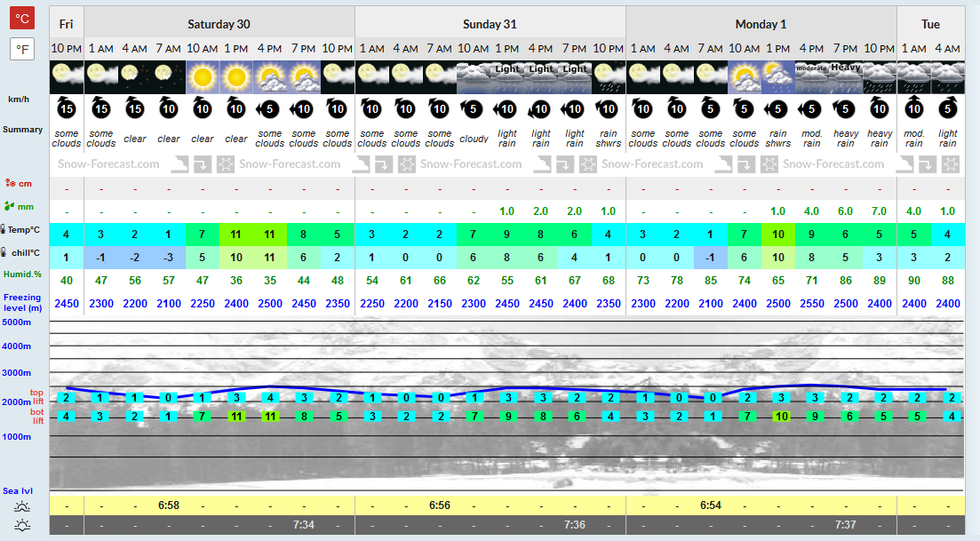Select the Sunday 31 day header
This screenshot has width=980, height=541.
point(490,24)
